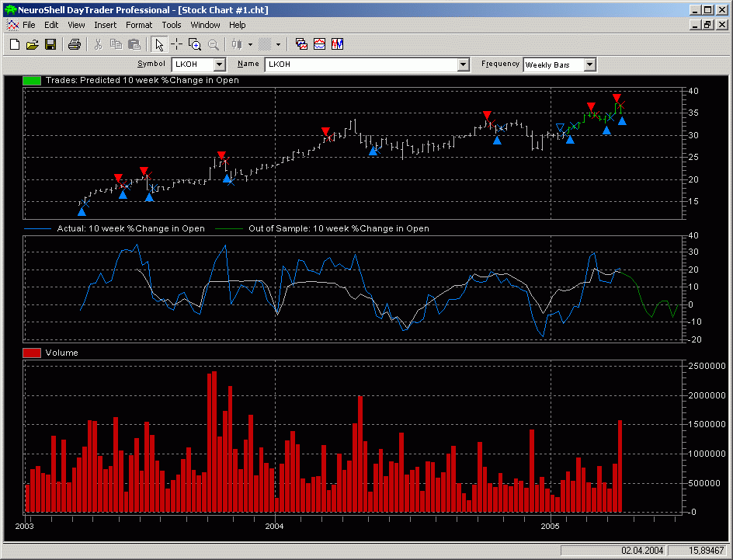Click the red Volume legend swatch
Screen dimensions: 733x560
(x=32, y=353)
